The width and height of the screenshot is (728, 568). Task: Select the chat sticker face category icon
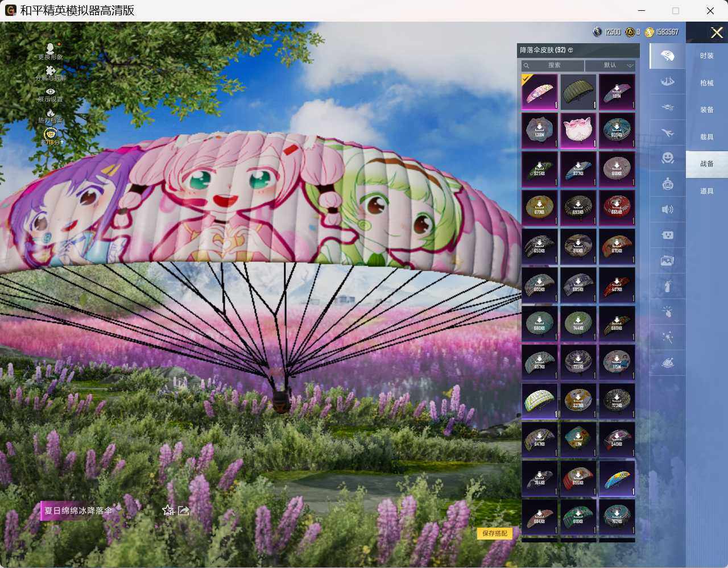tap(668, 235)
